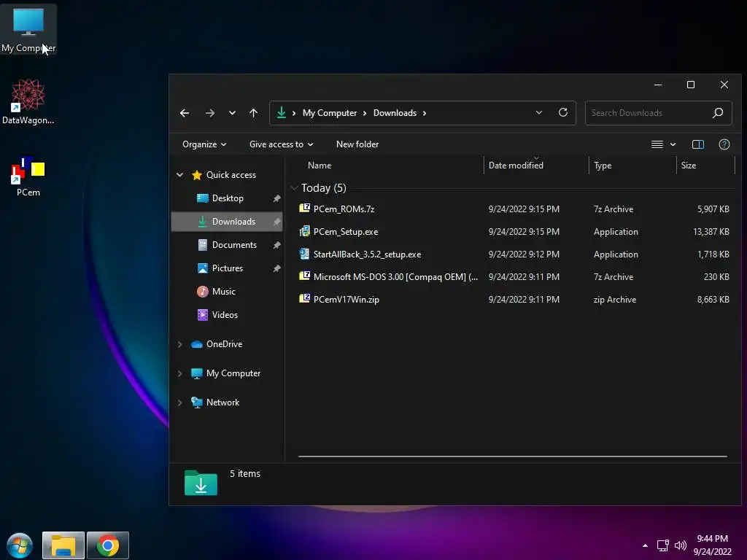
Task: Click the forward navigation arrow
Action: (209, 113)
